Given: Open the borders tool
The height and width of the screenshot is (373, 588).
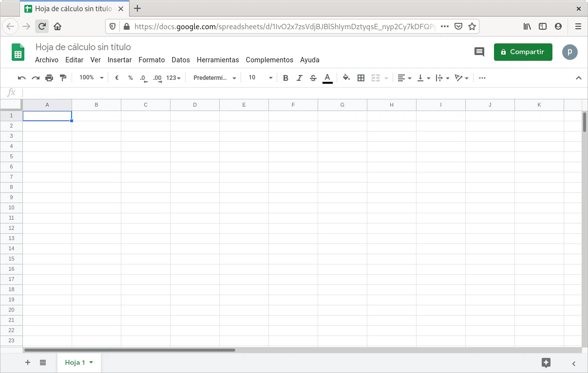Looking at the screenshot, I should click(x=361, y=78).
